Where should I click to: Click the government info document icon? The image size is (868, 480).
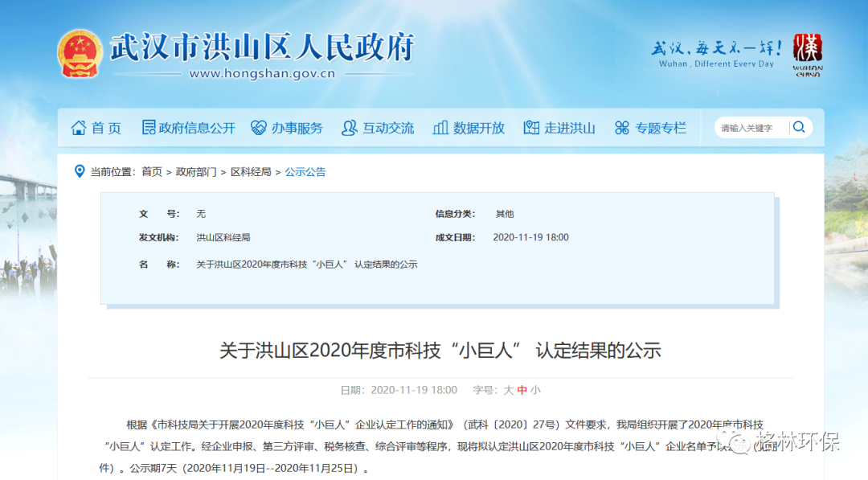149,127
